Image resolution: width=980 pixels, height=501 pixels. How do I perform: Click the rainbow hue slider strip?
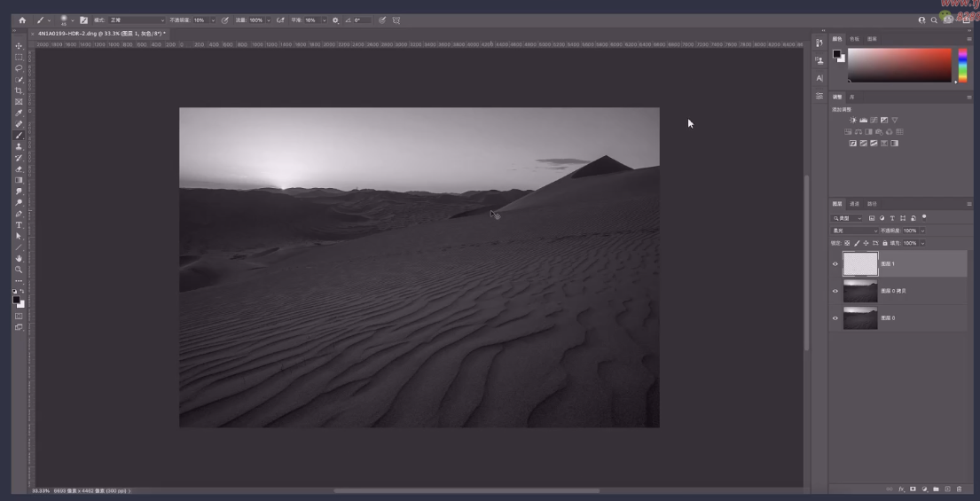tap(962, 66)
